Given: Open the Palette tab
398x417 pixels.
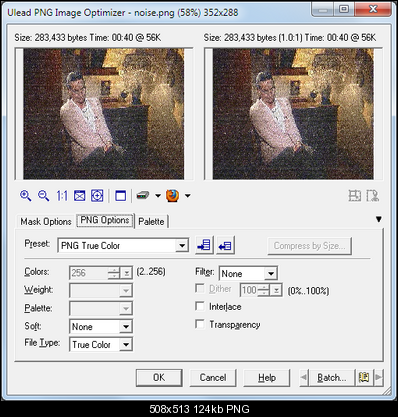Looking at the screenshot, I should [x=151, y=222].
